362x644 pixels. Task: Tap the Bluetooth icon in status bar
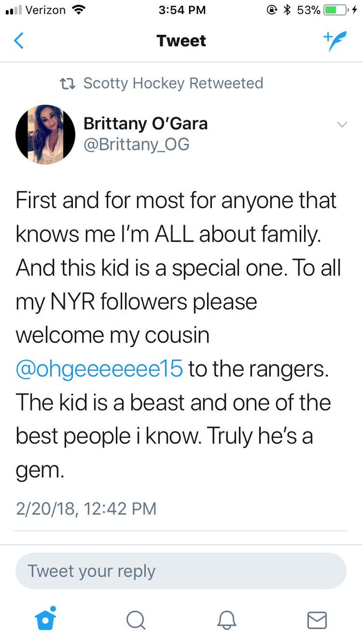pyautogui.click(x=286, y=10)
